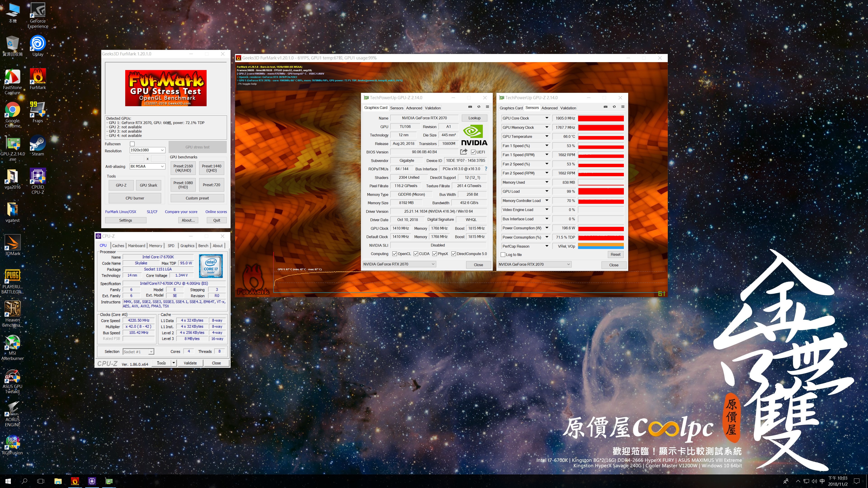
Task: Open the Tools dropdown arrow in CPU-Z
Action: [x=174, y=363]
